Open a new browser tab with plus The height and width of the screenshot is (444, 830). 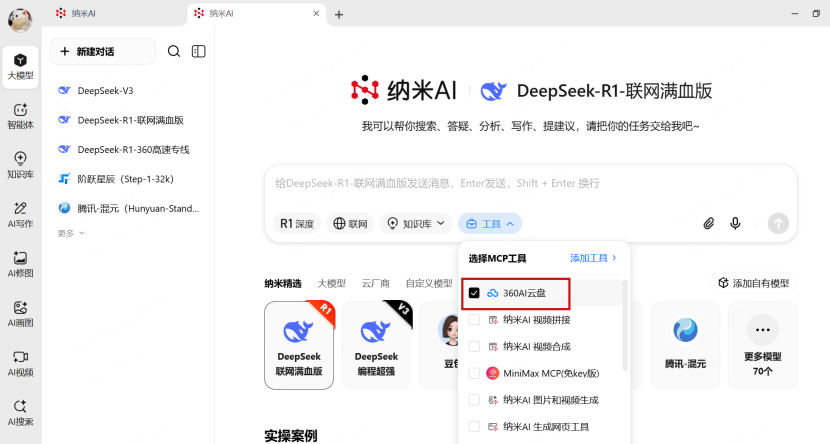339,14
